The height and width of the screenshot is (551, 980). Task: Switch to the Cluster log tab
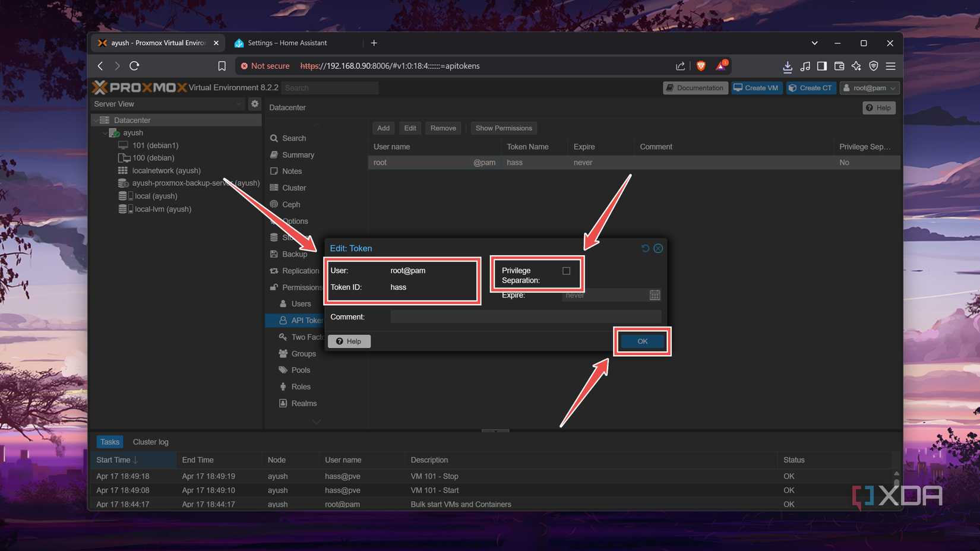pyautogui.click(x=150, y=442)
